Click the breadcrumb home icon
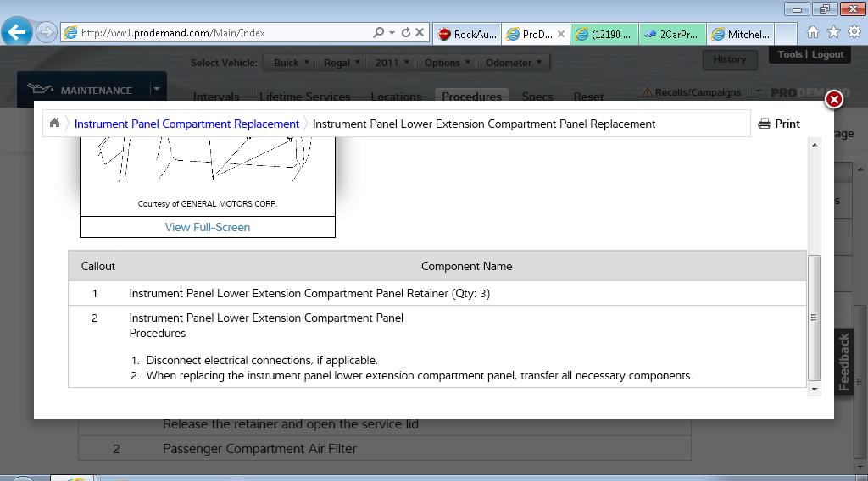 (54, 124)
